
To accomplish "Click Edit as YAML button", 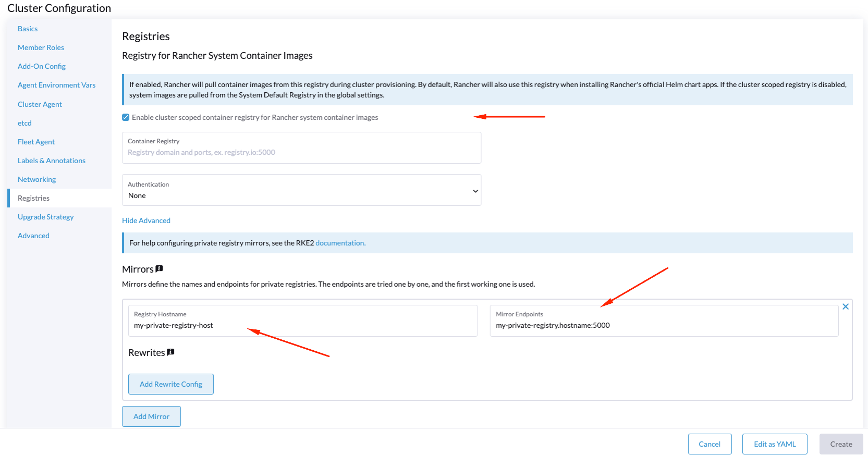I will [x=775, y=444].
